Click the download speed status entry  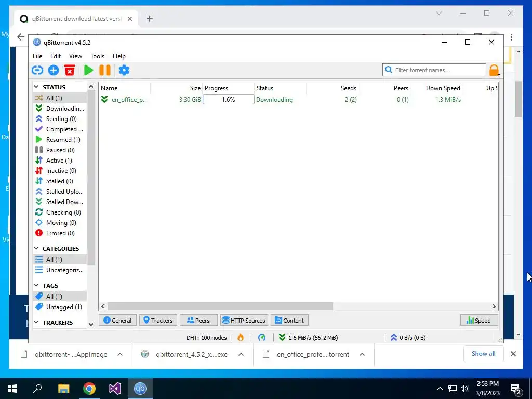point(308,338)
